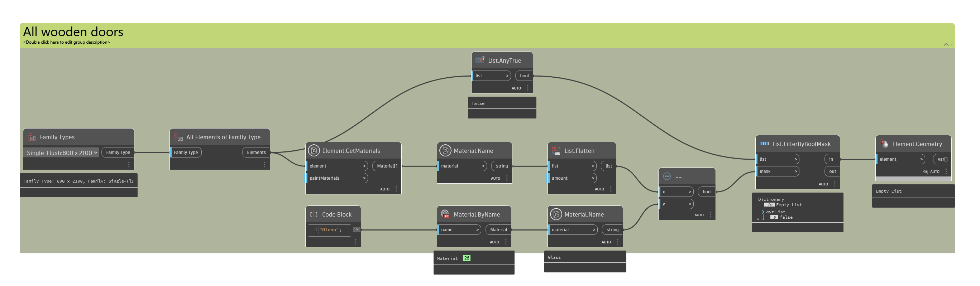The height and width of the screenshot is (286, 980).
Task: Open List.AnyTrue node three-dot menu
Action: 527,88
